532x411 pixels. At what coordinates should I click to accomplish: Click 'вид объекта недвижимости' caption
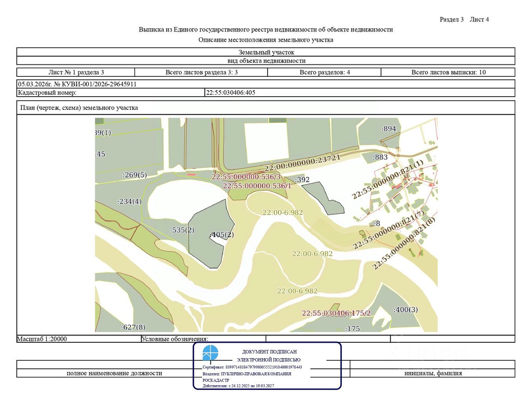(266, 61)
